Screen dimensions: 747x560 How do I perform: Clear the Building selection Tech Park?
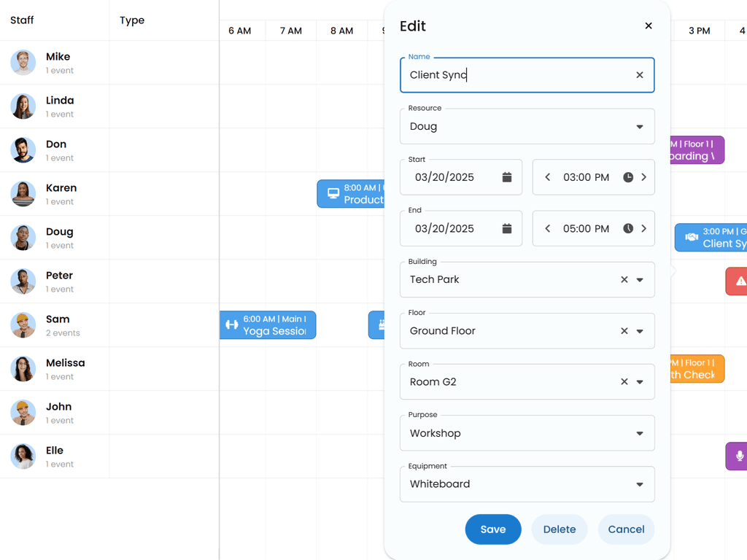624,279
